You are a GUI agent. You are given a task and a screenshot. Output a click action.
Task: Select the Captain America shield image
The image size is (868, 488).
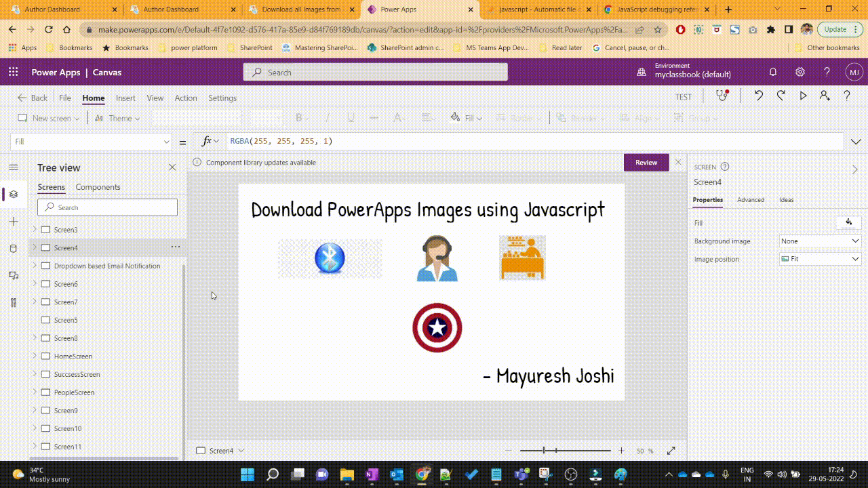pos(437,327)
